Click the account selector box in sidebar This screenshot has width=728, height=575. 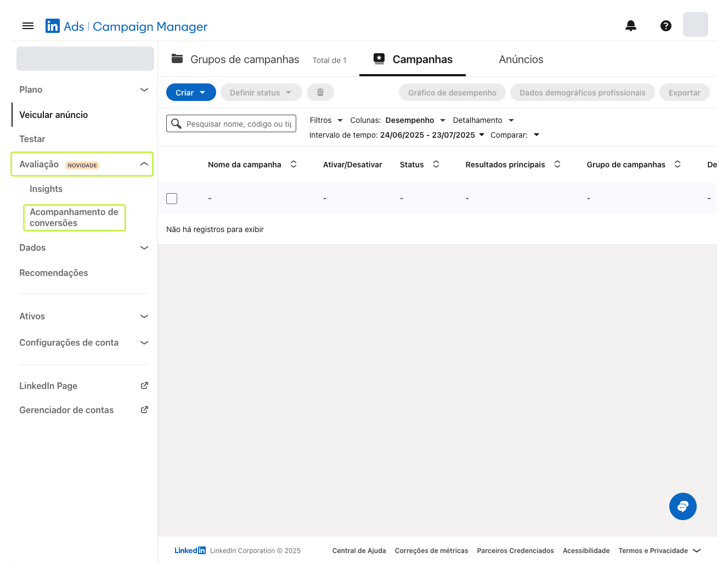[x=85, y=59]
